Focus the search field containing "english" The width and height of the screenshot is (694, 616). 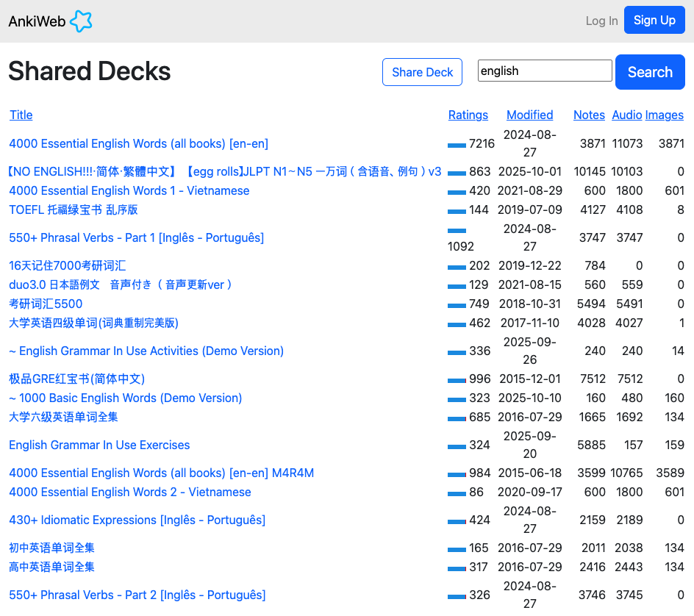point(544,71)
